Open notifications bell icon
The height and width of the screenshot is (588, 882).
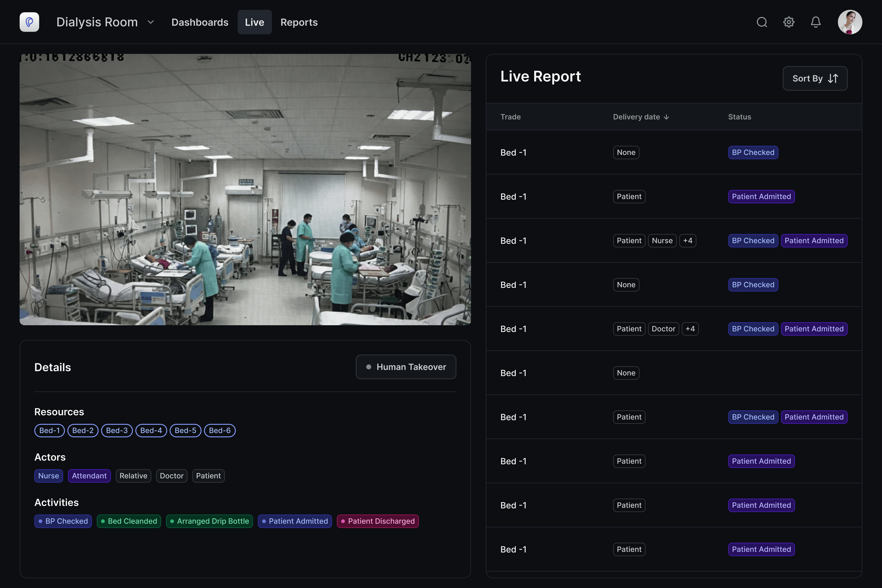pyautogui.click(x=816, y=22)
